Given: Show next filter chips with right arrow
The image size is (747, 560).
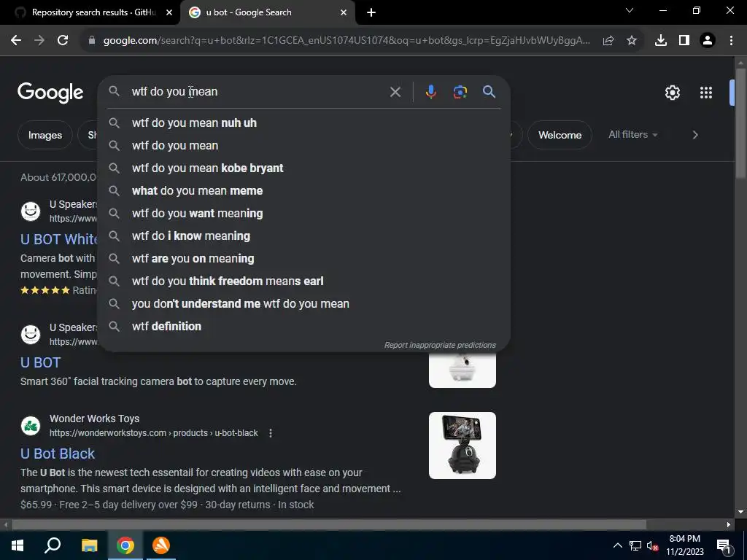Looking at the screenshot, I should pos(695,135).
